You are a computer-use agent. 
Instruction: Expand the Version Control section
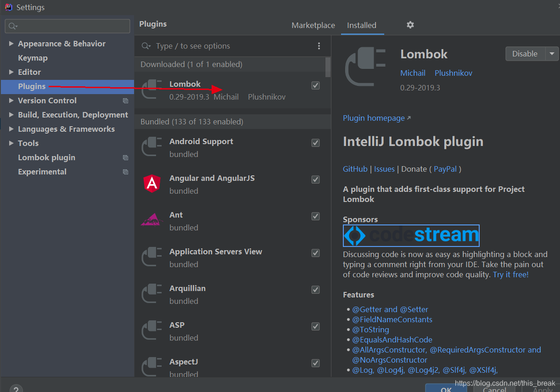pos(11,101)
